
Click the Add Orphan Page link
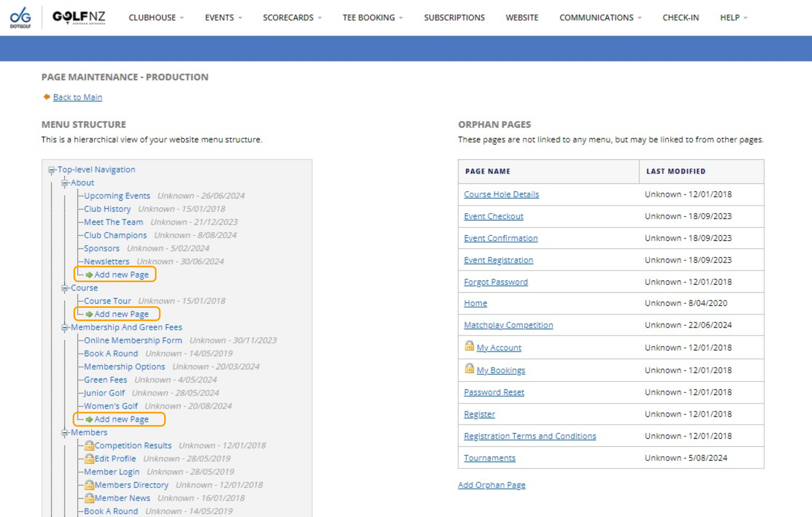pos(491,485)
